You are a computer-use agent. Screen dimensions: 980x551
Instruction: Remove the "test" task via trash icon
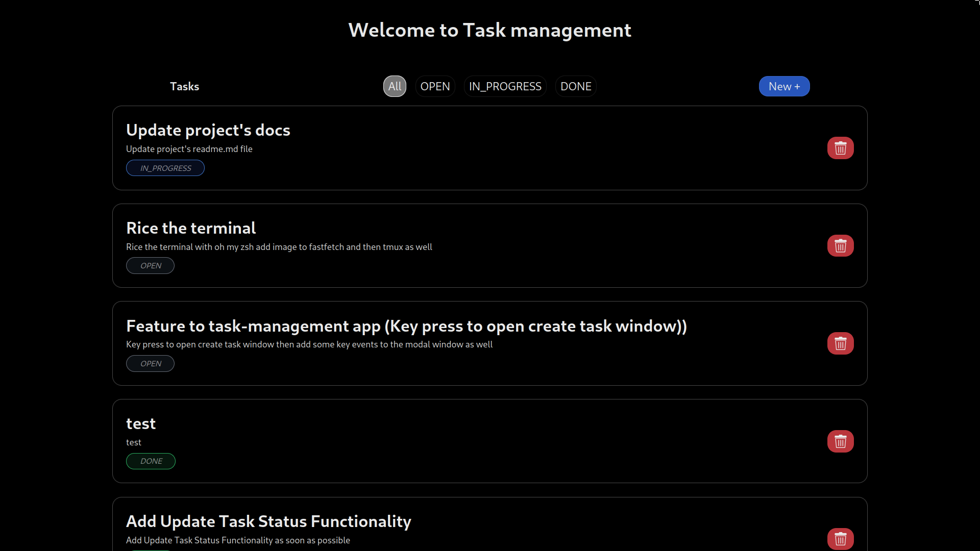click(840, 441)
